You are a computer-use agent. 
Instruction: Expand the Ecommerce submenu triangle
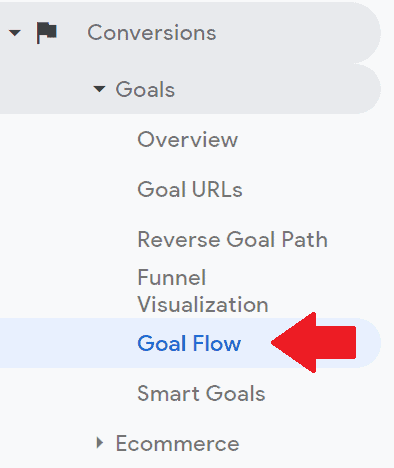point(99,443)
